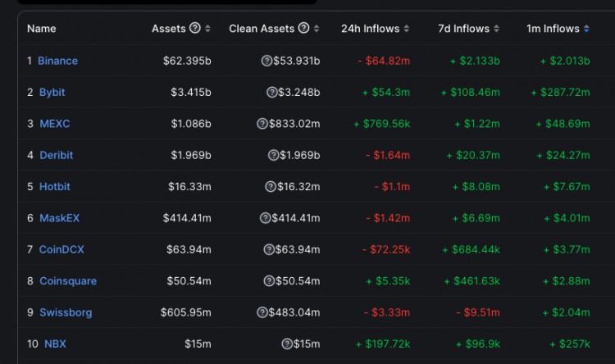This screenshot has width=615, height=364.
Task: Click question mark icon beside MEXC clean assets
Action: click(x=262, y=124)
